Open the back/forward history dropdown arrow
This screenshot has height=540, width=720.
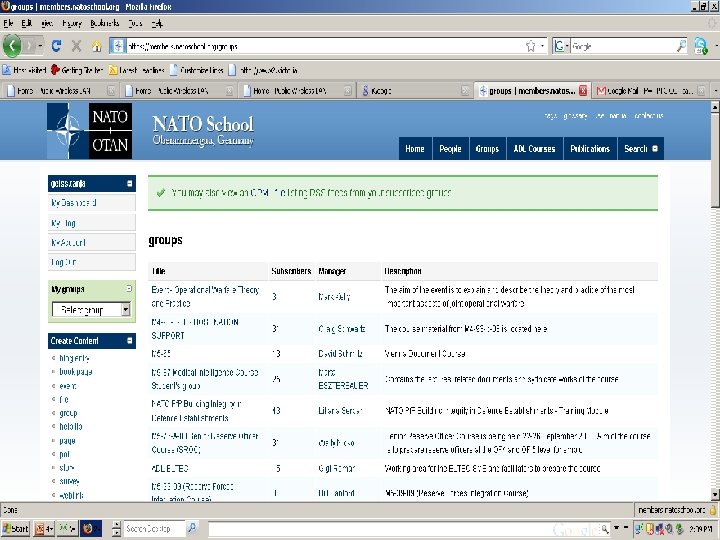40,45
